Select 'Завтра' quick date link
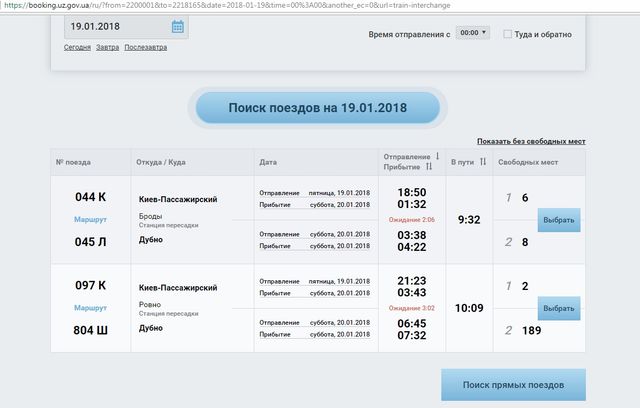 [x=108, y=47]
